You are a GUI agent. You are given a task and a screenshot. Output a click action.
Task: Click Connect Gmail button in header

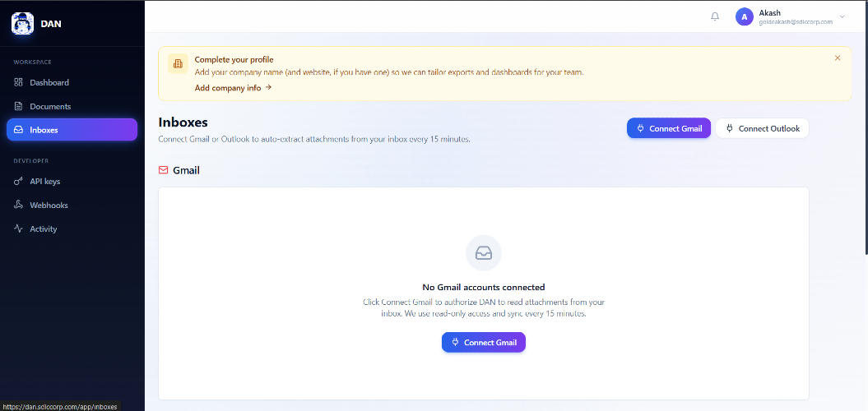(x=669, y=128)
